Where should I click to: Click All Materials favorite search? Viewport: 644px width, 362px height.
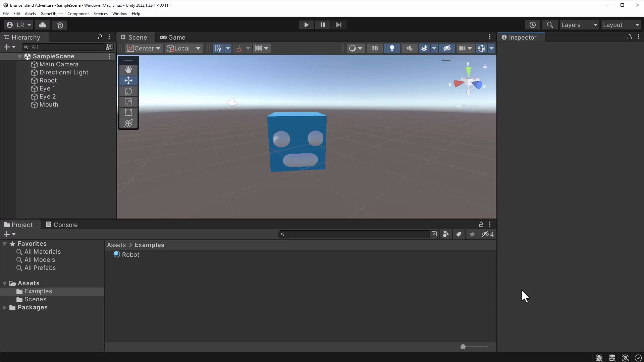point(42,252)
